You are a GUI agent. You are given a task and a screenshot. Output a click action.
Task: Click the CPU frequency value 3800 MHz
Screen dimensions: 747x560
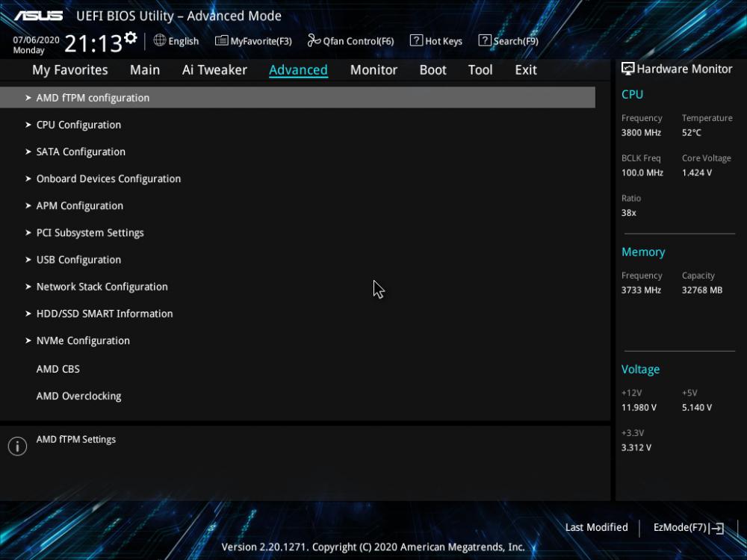tap(641, 133)
